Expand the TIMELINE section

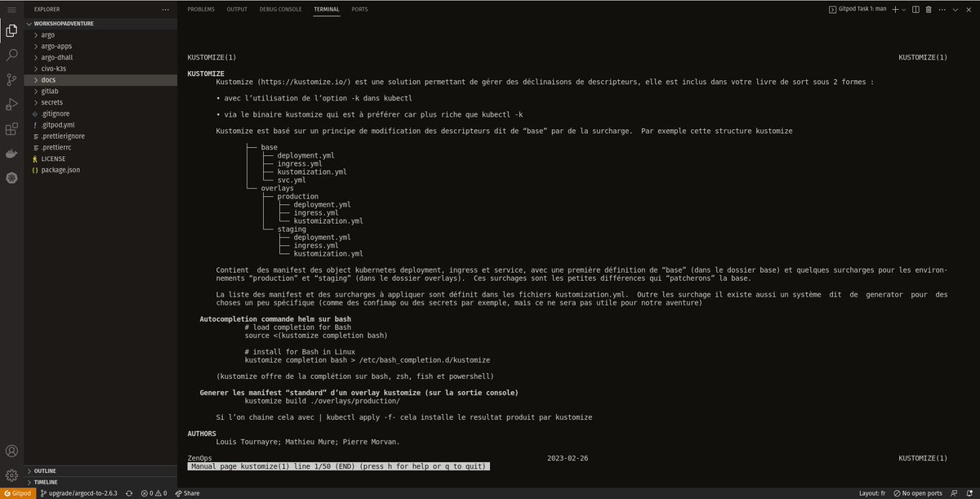click(100, 483)
